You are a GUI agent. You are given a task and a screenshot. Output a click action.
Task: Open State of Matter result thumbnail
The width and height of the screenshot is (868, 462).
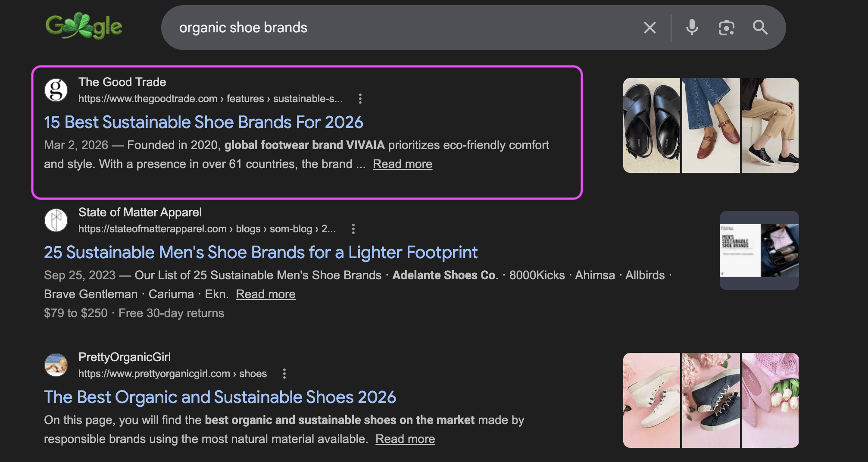(x=759, y=250)
